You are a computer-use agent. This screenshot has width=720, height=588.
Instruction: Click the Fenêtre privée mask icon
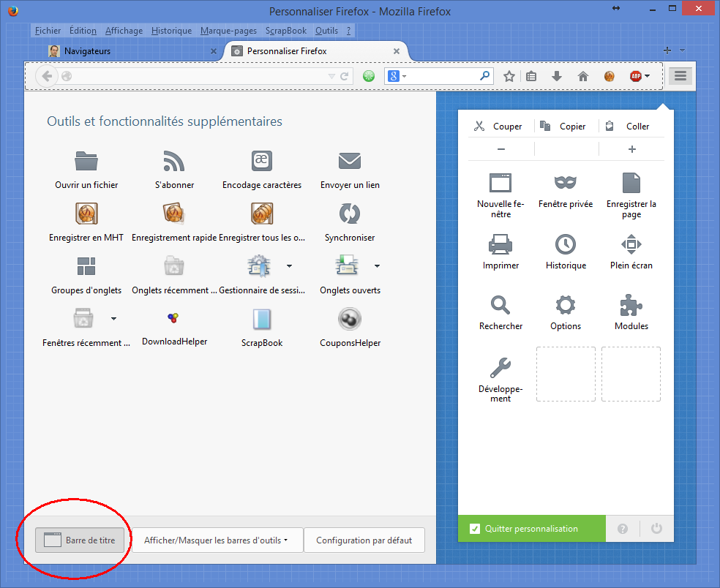point(566,182)
